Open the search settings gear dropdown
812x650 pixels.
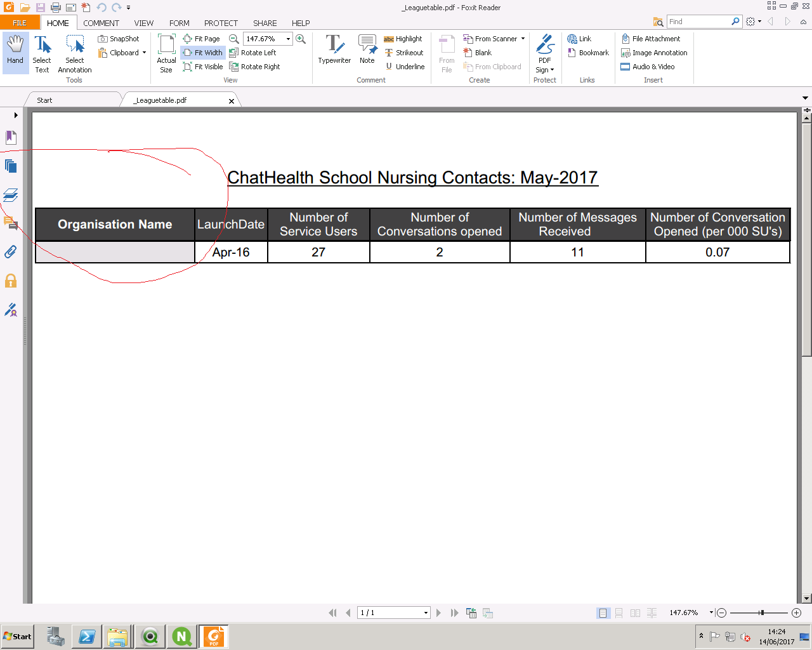(754, 22)
